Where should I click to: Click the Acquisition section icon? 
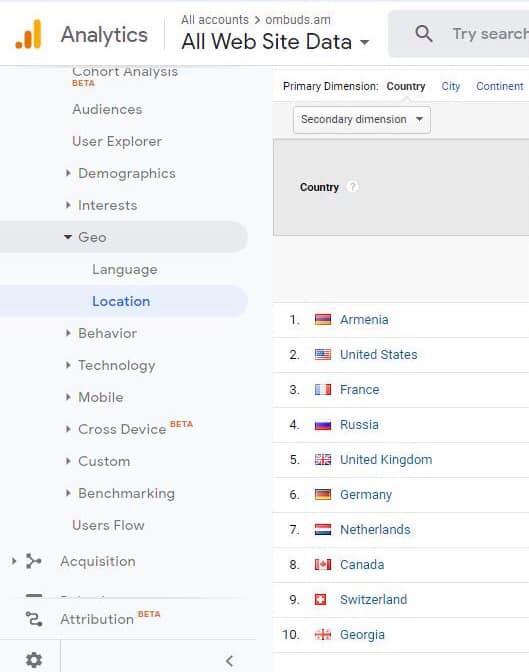coord(33,561)
